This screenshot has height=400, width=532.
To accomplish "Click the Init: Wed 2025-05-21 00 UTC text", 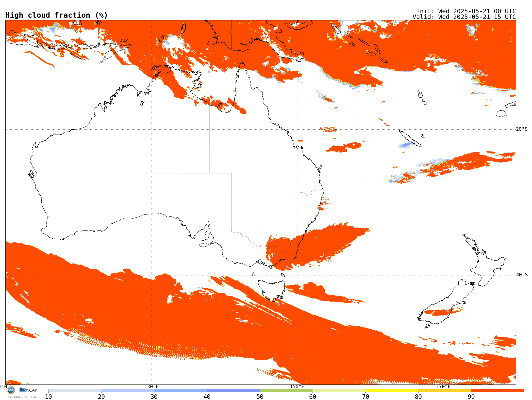I will tap(466, 11).
